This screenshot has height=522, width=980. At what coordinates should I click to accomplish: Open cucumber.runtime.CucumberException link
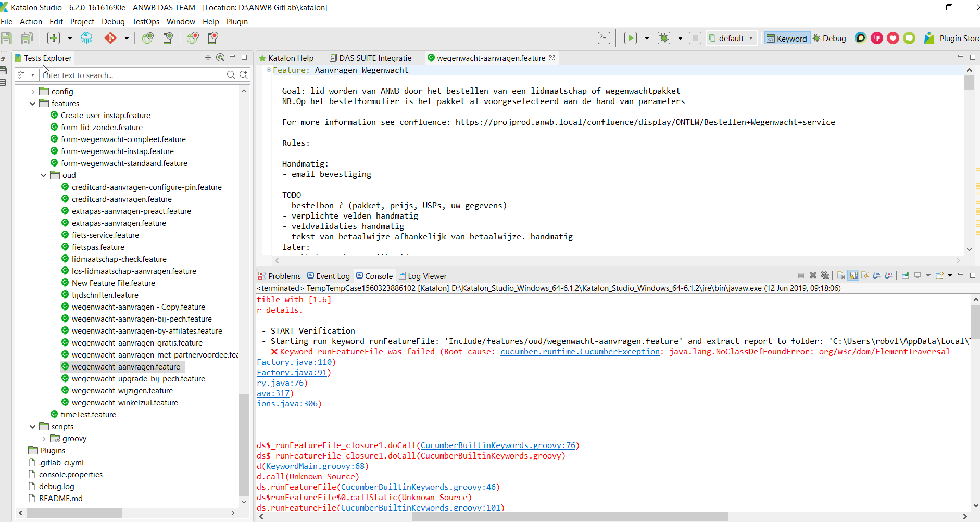tap(580, 352)
